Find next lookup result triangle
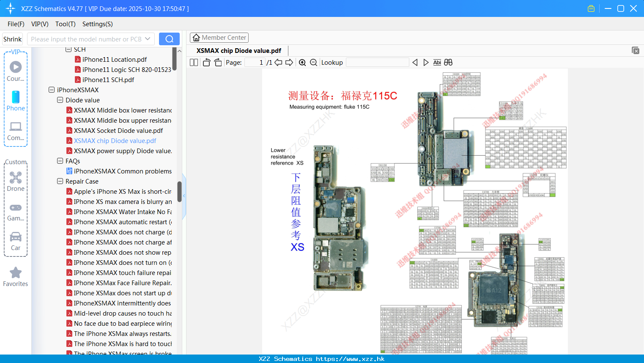The width and height of the screenshot is (644, 363). [x=426, y=63]
